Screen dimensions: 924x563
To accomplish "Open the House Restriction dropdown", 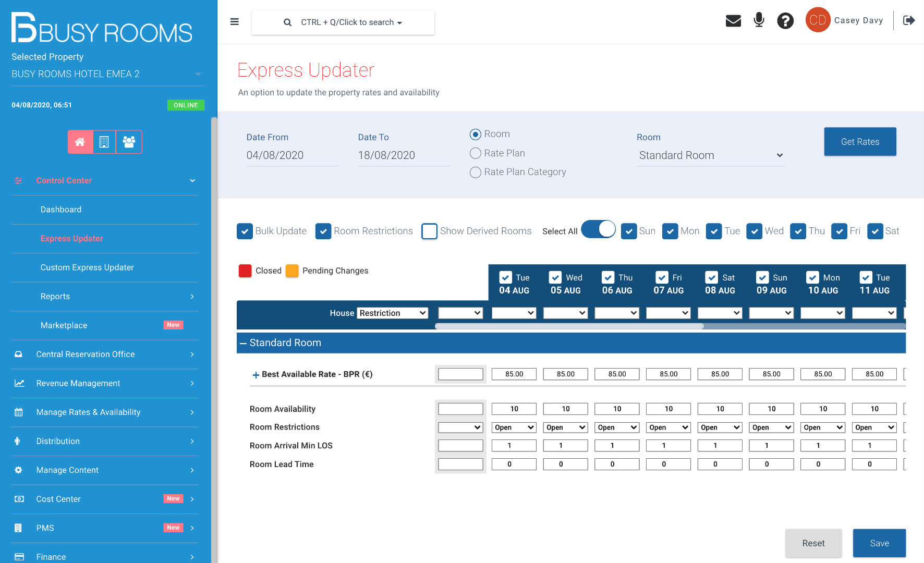I will [393, 313].
